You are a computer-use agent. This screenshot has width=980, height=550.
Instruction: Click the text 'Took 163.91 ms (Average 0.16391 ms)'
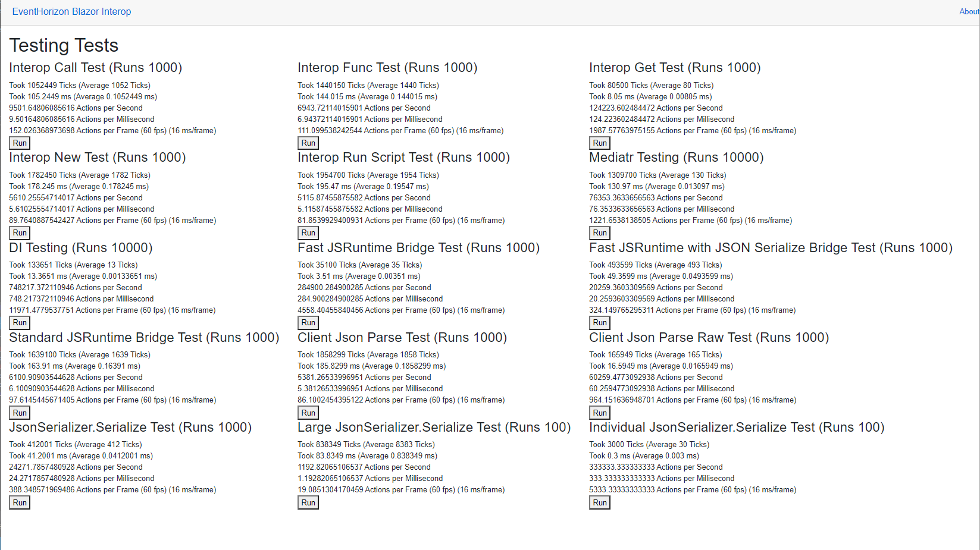[74, 366]
